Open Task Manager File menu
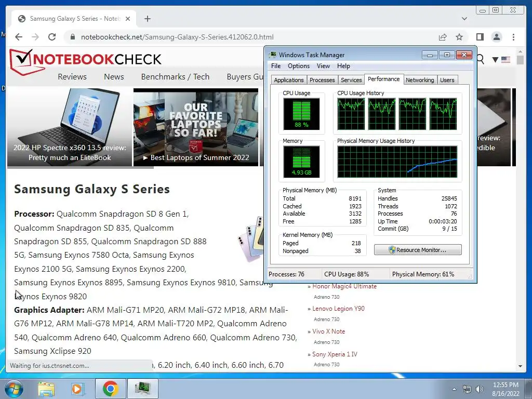This screenshot has width=532, height=399. pos(276,66)
